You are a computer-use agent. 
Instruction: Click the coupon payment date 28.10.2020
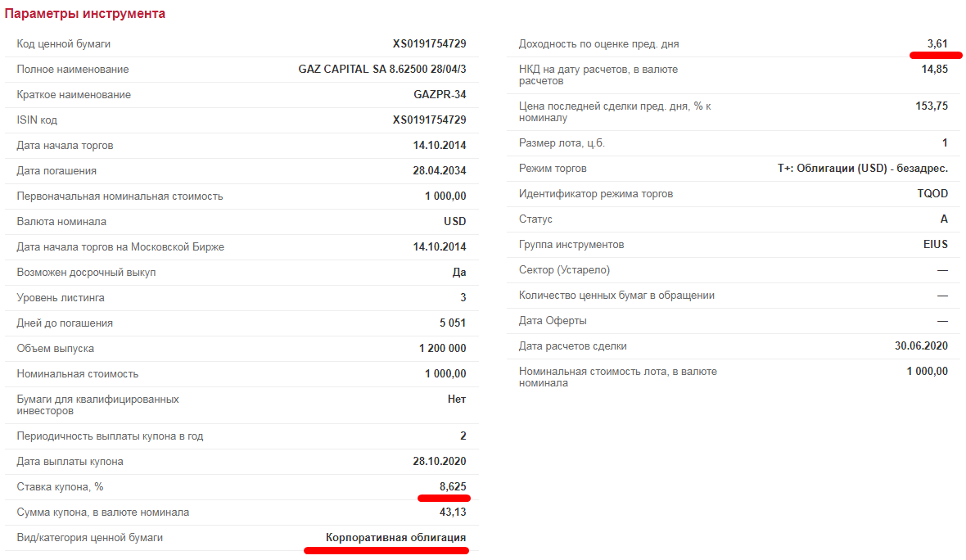(x=440, y=462)
